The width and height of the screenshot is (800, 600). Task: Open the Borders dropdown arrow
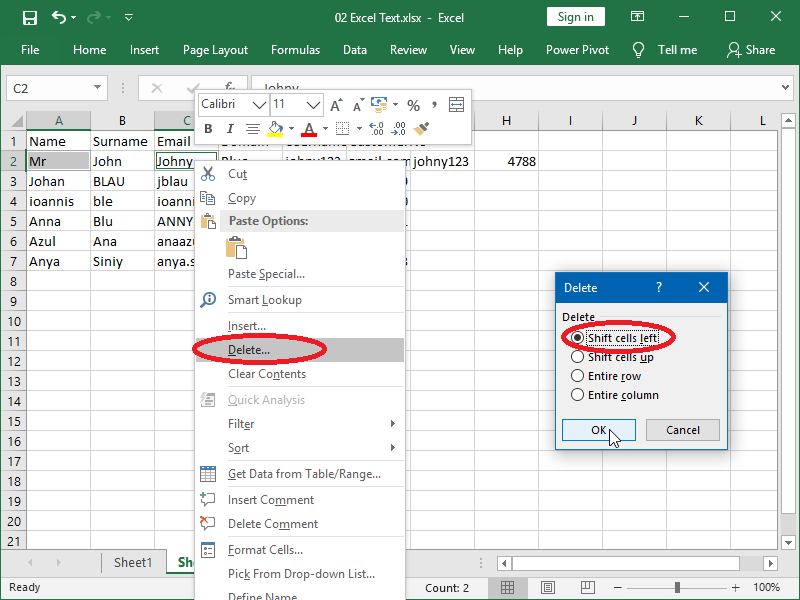pyautogui.click(x=358, y=128)
